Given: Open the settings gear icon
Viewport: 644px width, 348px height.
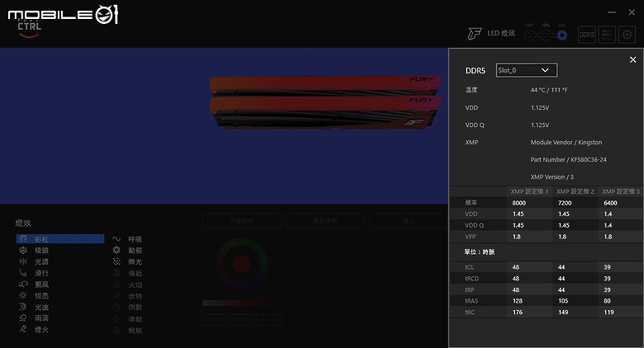Looking at the screenshot, I should pos(627,35).
